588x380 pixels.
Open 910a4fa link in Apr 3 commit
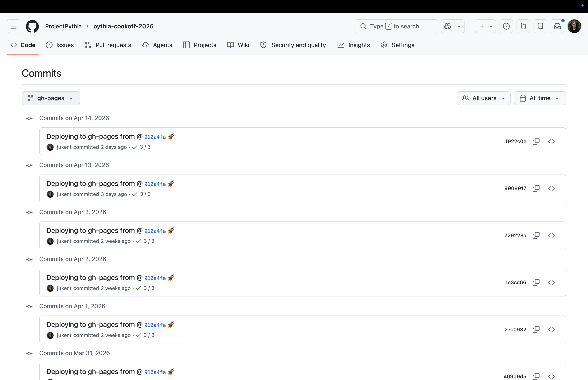155,231
